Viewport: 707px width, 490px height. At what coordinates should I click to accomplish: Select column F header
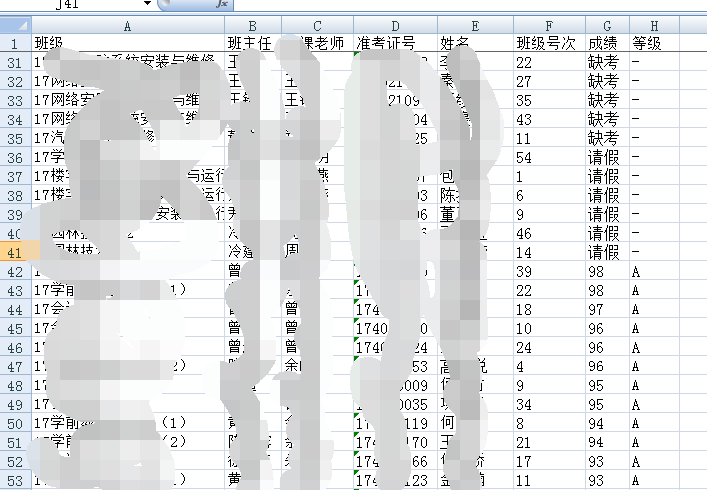coord(549,26)
